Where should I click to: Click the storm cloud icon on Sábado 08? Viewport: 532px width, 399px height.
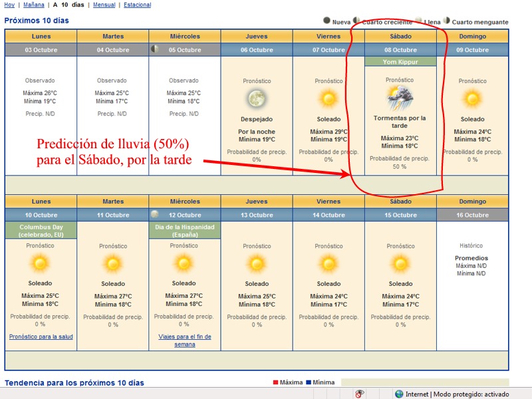pos(400,98)
